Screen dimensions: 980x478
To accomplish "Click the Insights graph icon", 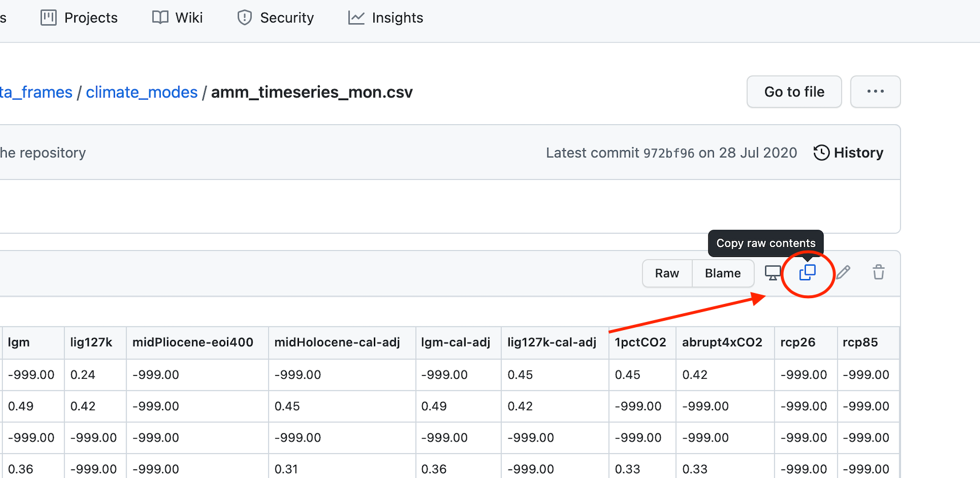I will [356, 18].
